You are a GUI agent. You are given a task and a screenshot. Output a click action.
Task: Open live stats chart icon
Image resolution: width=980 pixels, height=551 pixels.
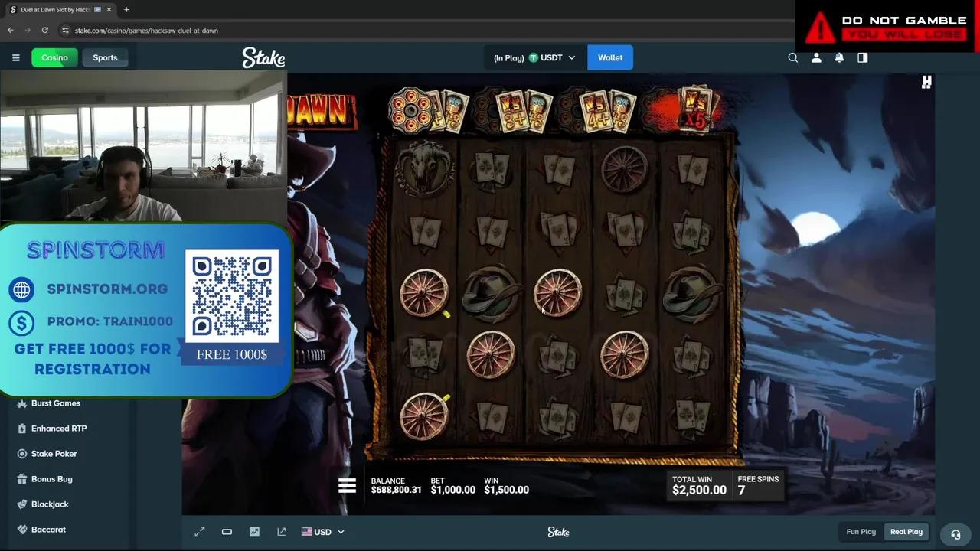254,532
